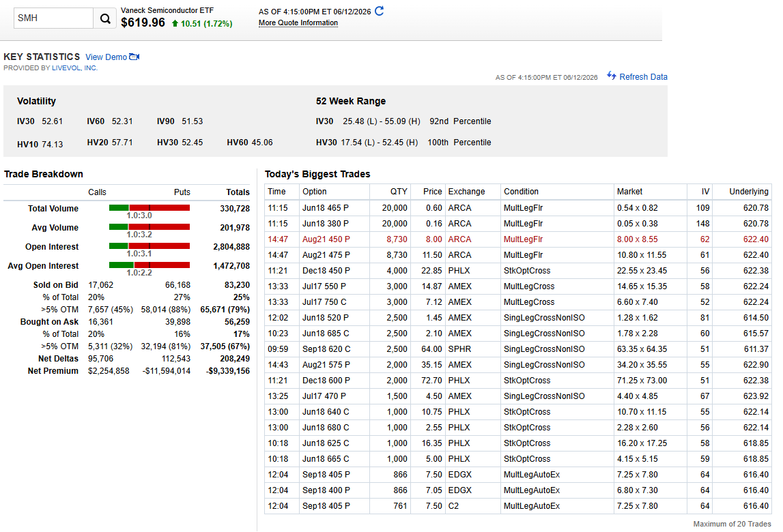Open the View Demo link

106,57
